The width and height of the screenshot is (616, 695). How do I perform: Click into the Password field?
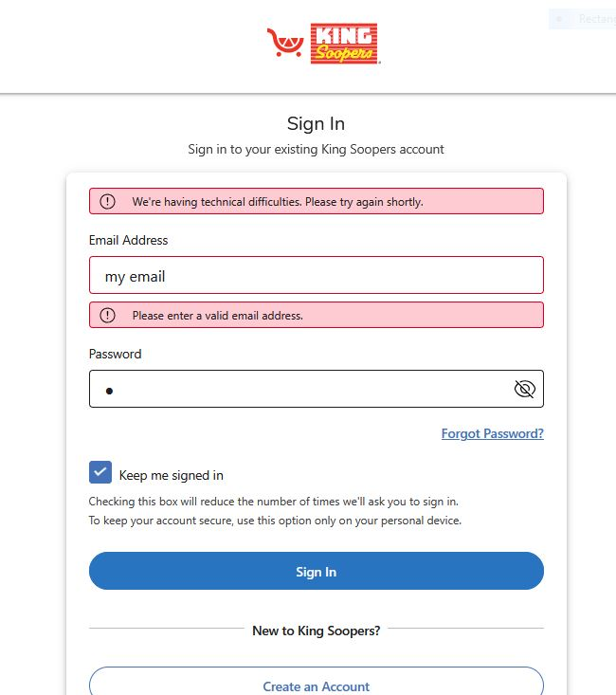coord(303,389)
